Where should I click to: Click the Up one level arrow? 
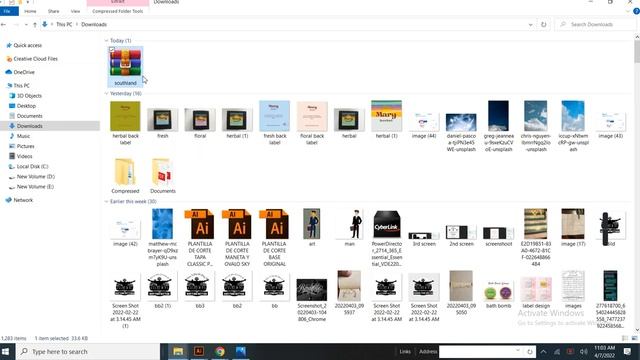35,24
